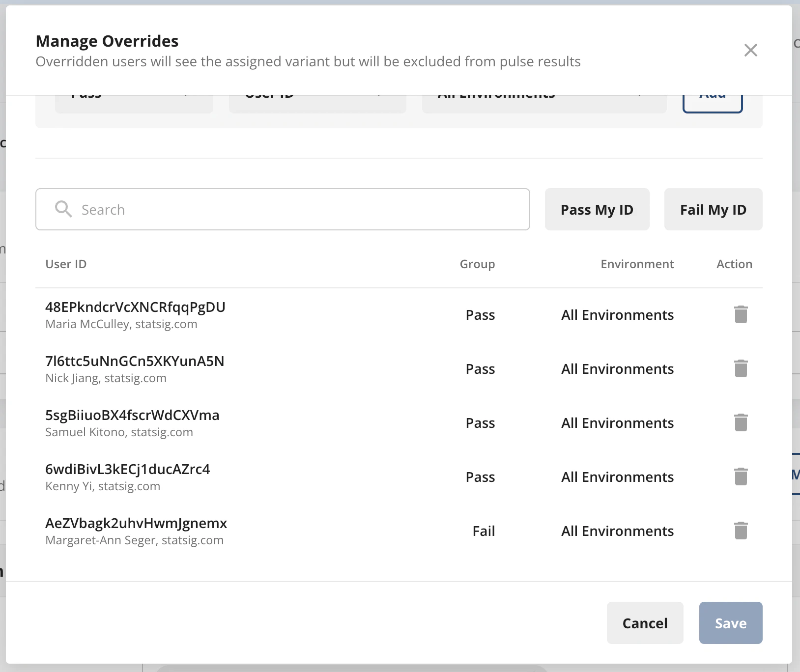Image resolution: width=800 pixels, height=672 pixels.
Task: Click Fail My ID
Action: tap(713, 209)
